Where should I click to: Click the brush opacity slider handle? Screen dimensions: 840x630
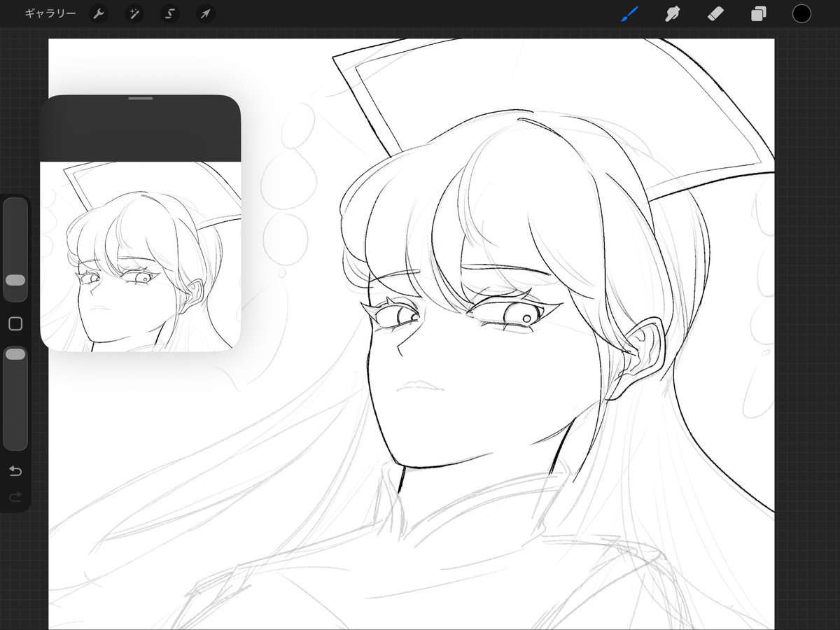[x=15, y=355]
